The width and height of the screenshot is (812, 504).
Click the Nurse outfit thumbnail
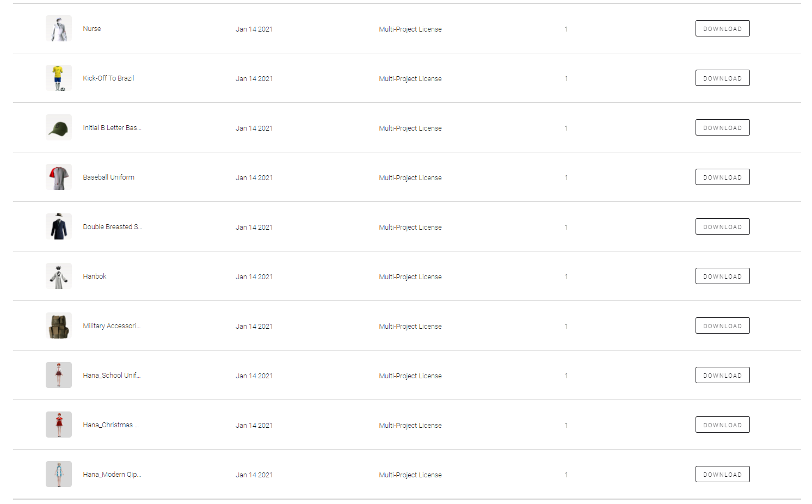pos(59,28)
